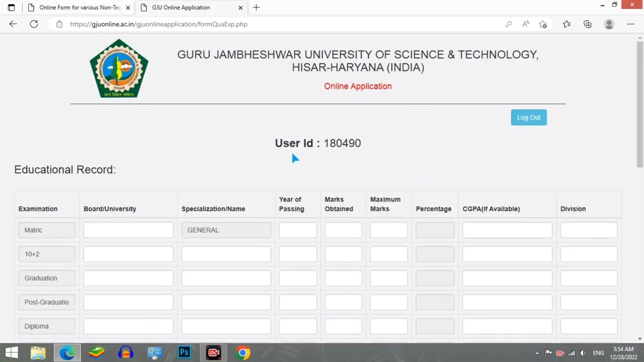Click Year of Passing field for Graduation
The width and height of the screenshot is (644, 362).
tap(298, 278)
